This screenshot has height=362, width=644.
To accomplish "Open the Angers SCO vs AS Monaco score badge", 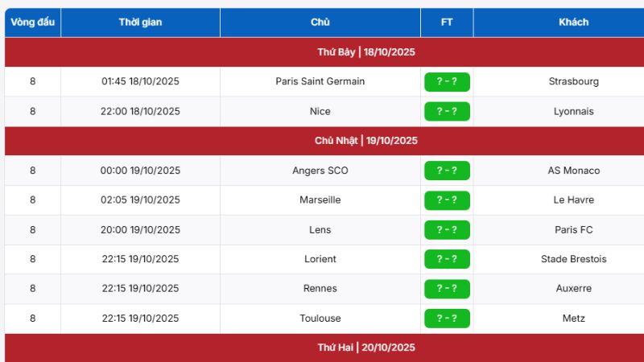I will point(447,171).
